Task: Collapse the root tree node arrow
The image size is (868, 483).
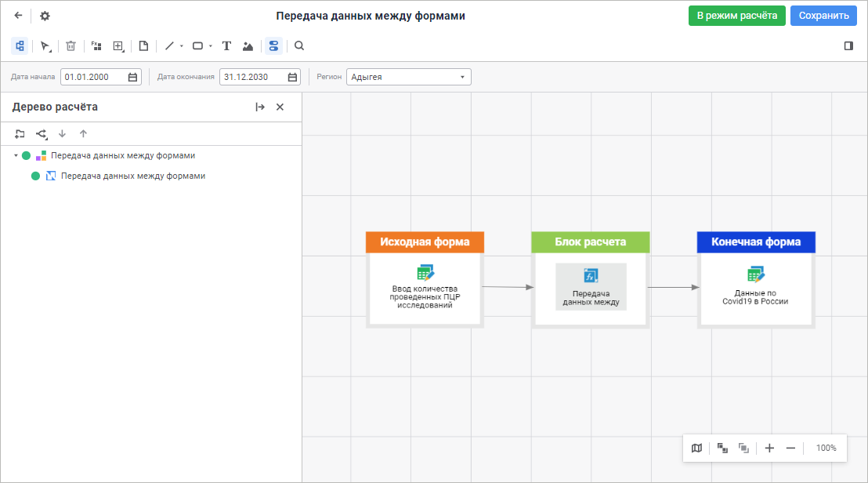Action: (x=16, y=156)
